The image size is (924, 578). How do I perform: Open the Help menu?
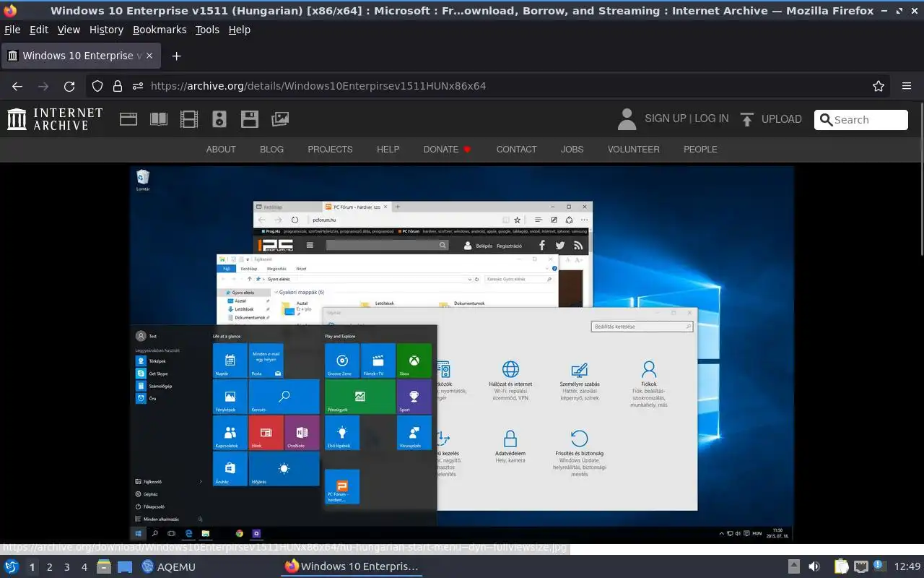[240, 30]
